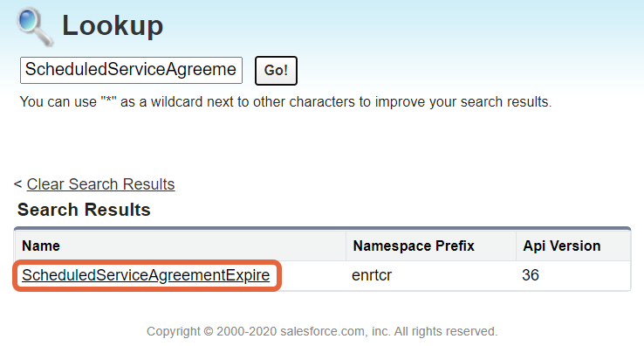Viewport: 644px width, 346px height.
Task: Click the Api Version value 36
Action: click(531, 275)
